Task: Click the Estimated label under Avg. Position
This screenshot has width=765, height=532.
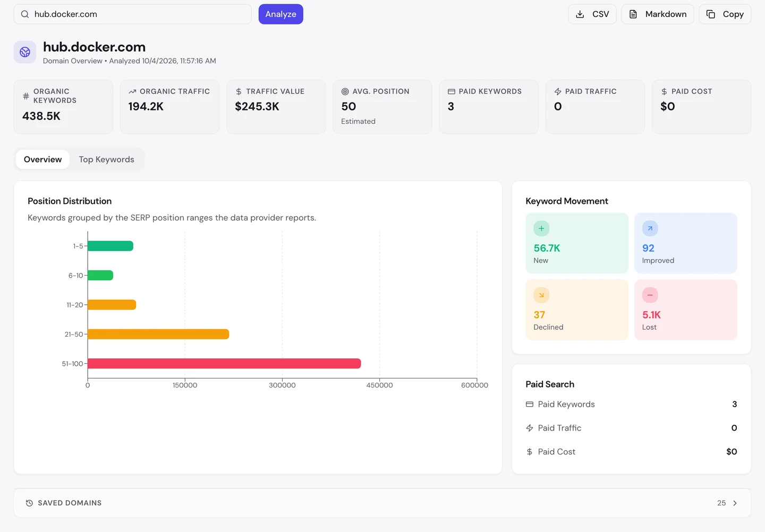Action: (x=358, y=121)
